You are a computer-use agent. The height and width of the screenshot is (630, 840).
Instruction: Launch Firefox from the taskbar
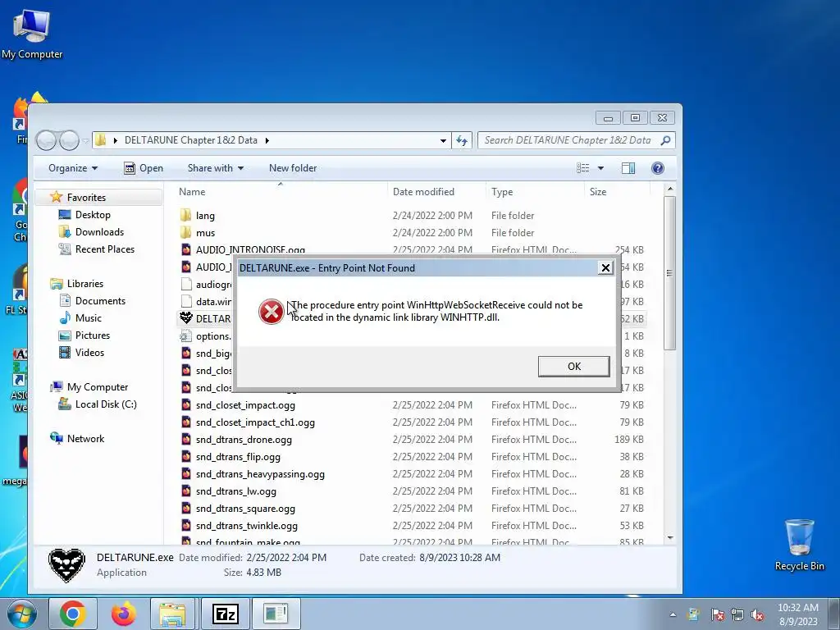coord(123,614)
